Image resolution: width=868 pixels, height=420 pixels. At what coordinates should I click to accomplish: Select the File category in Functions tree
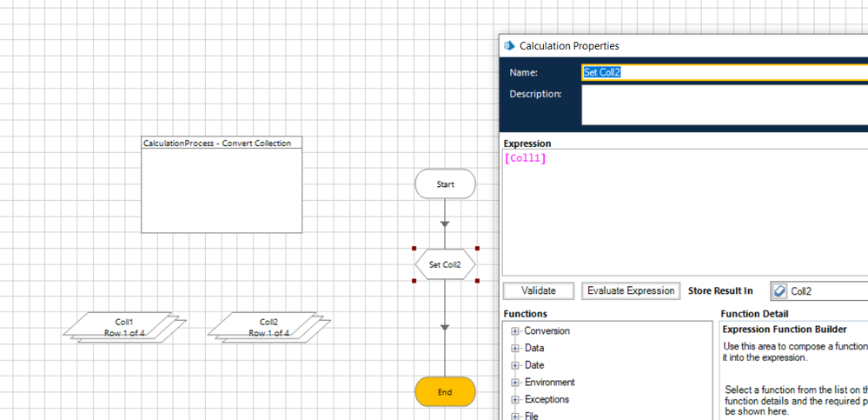coord(532,416)
